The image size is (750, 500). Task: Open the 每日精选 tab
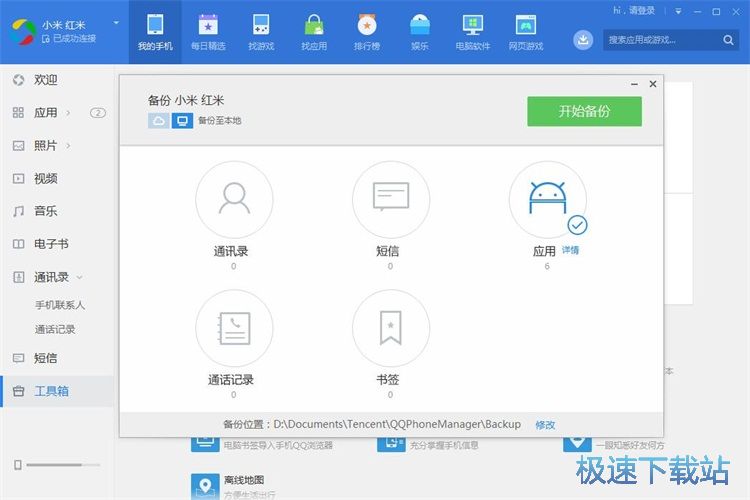pyautogui.click(x=208, y=32)
